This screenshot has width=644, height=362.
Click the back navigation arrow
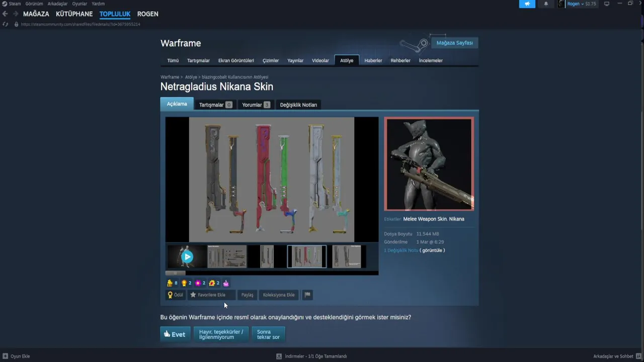[x=5, y=14]
